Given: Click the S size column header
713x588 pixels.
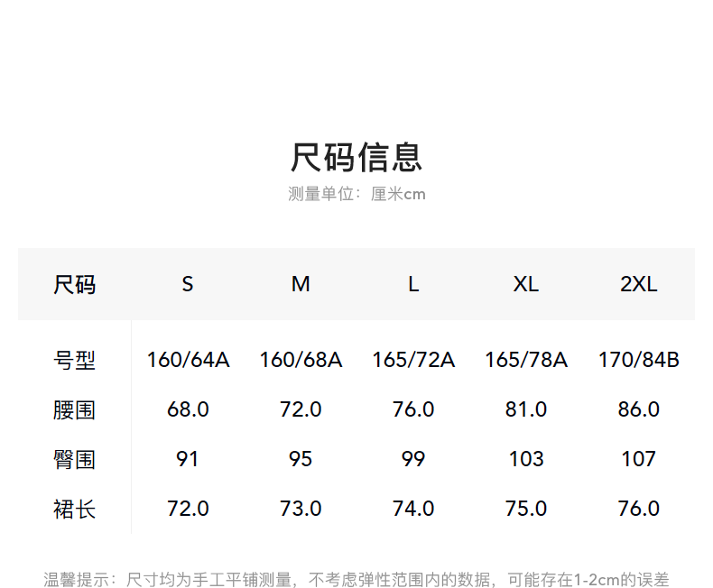Looking at the screenshot, I should click(188, 285).
